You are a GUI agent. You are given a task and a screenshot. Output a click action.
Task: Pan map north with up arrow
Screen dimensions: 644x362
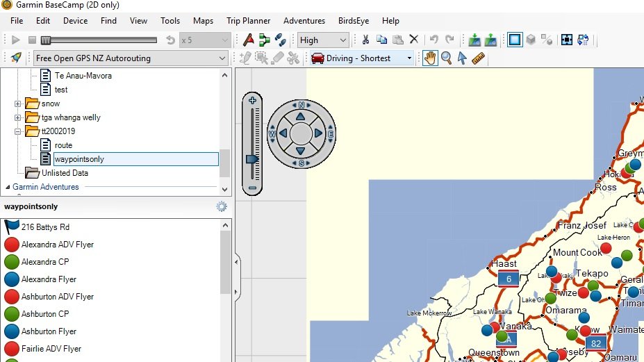point(301,117)
